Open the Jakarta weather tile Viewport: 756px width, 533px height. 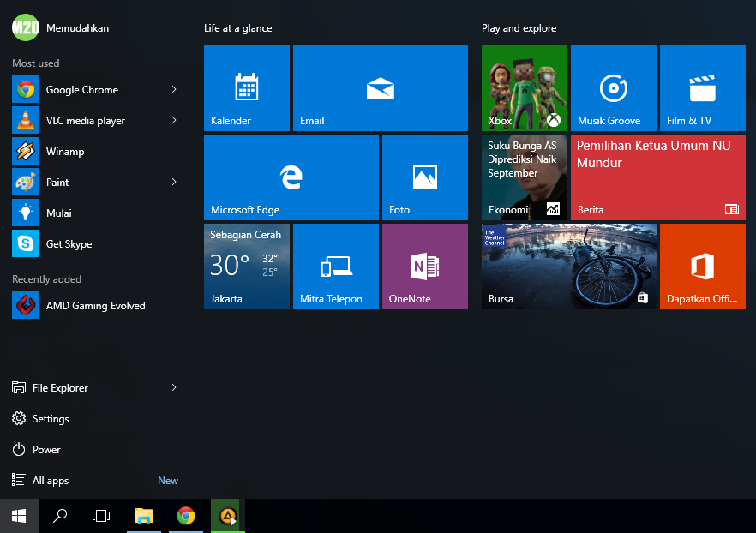(246, 266)
